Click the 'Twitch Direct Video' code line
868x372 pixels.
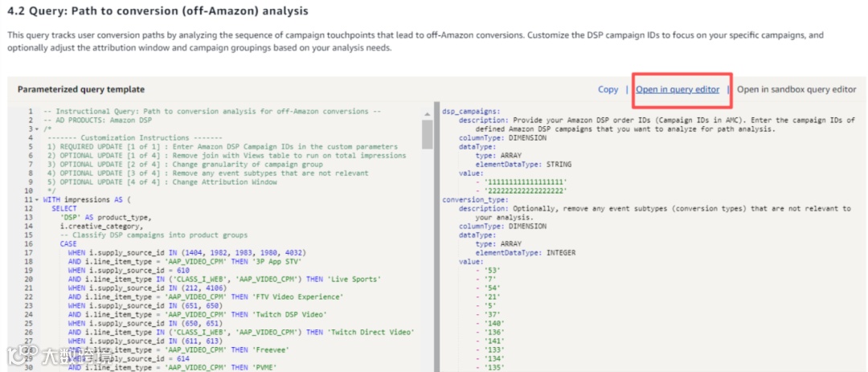(x=241, y=333)
